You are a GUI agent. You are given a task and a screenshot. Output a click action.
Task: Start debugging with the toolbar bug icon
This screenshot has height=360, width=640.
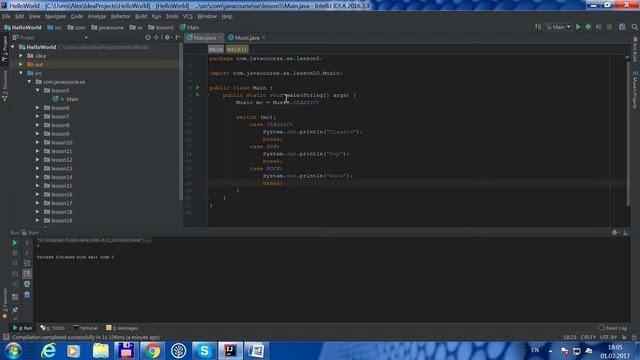click(588, 27)
